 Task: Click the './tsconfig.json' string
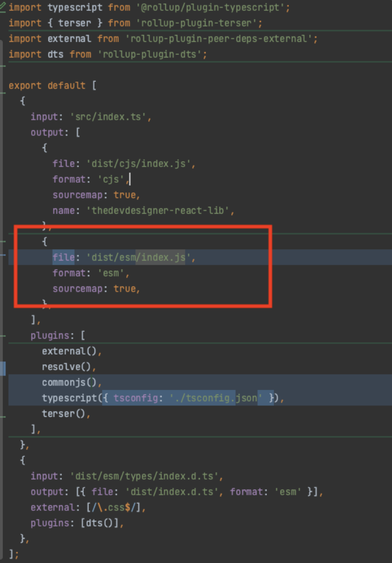pos(216,398)
